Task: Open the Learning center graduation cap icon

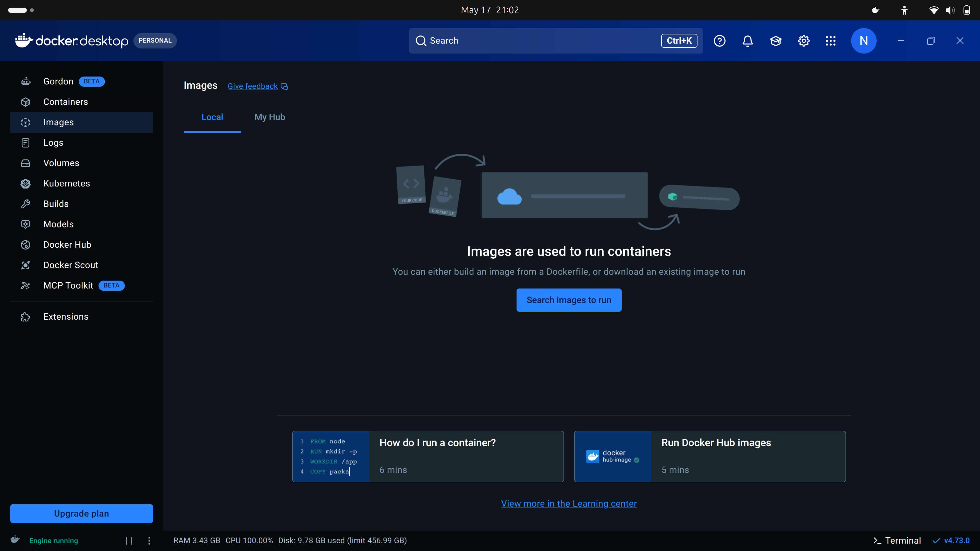Action: [776, 41]
